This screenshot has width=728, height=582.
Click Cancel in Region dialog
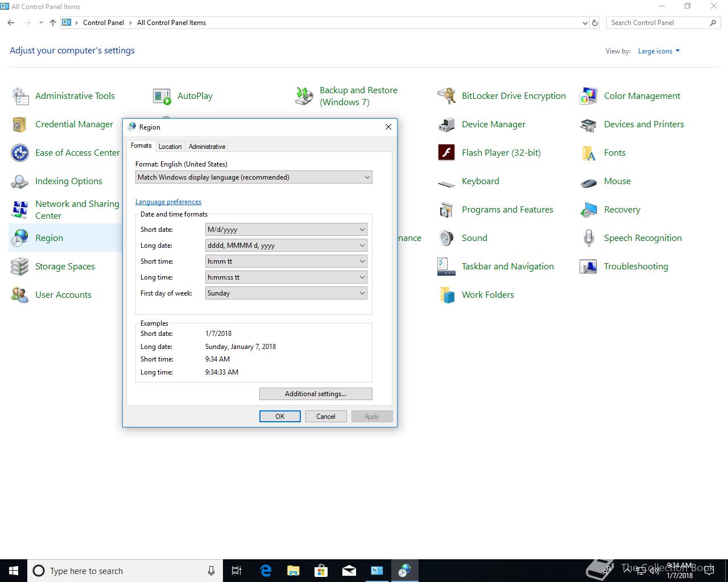pyautogui.click(x=326, y=417)
